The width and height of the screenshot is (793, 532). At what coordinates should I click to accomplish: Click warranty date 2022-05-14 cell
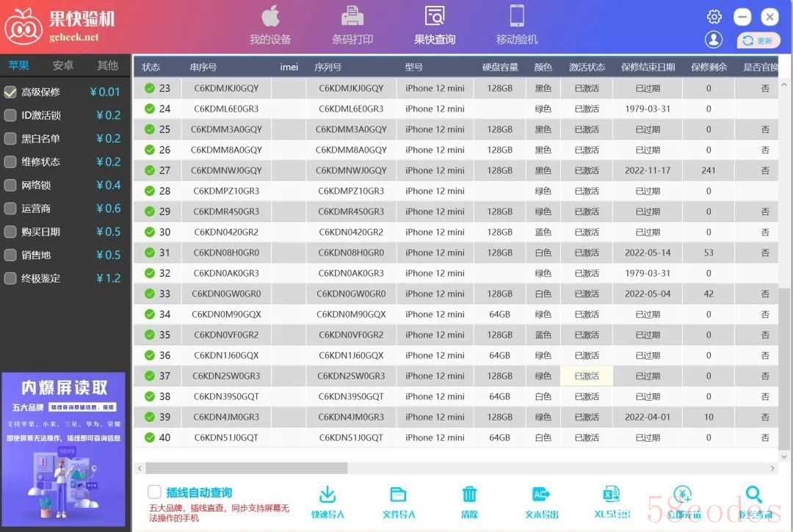coord(648,252)
